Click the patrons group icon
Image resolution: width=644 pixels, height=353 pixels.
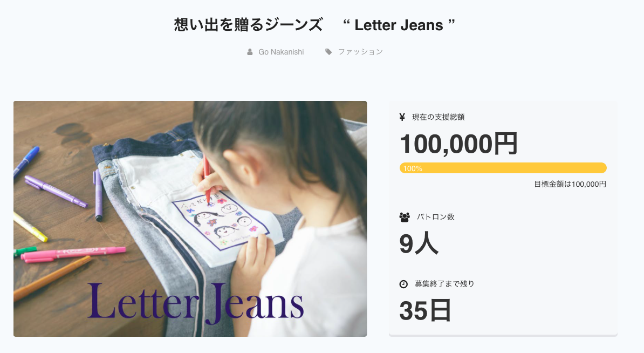[405, 217]
